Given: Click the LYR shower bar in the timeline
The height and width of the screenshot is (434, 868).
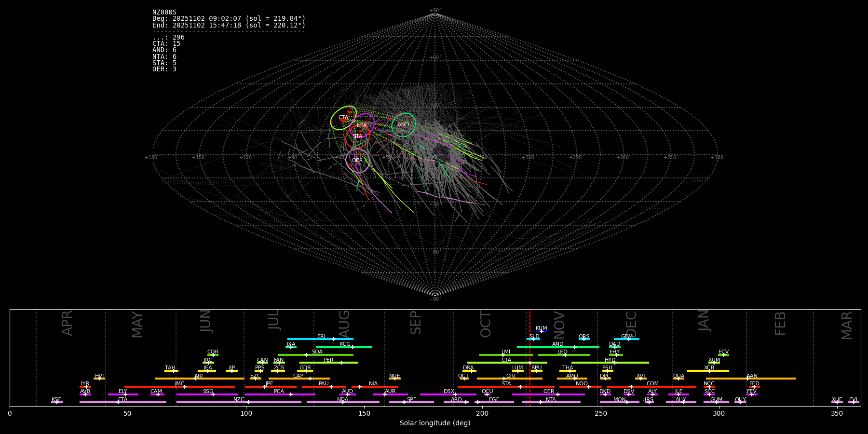Looking at the screenshot, I should (x=85, y=387).
